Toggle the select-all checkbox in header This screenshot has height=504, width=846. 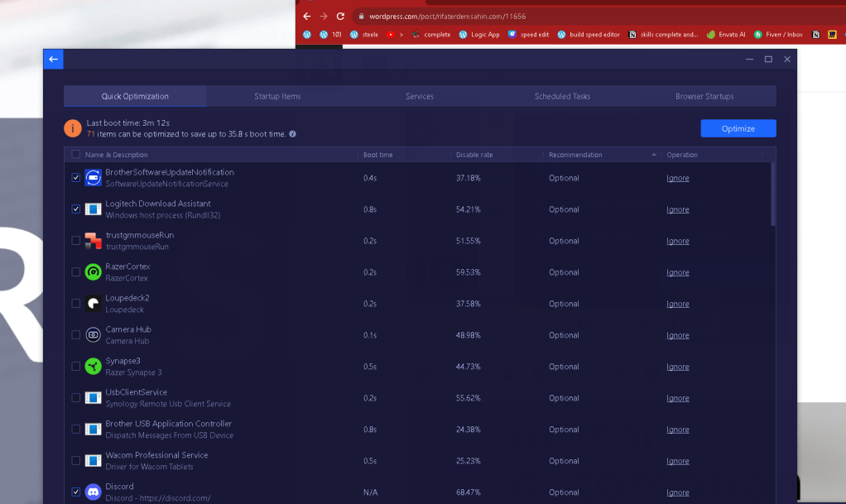pos(75,154)
